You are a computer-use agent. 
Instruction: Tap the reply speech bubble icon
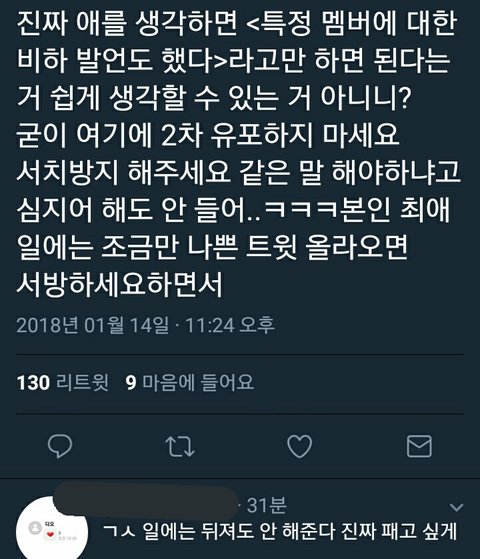click(60, 446)
